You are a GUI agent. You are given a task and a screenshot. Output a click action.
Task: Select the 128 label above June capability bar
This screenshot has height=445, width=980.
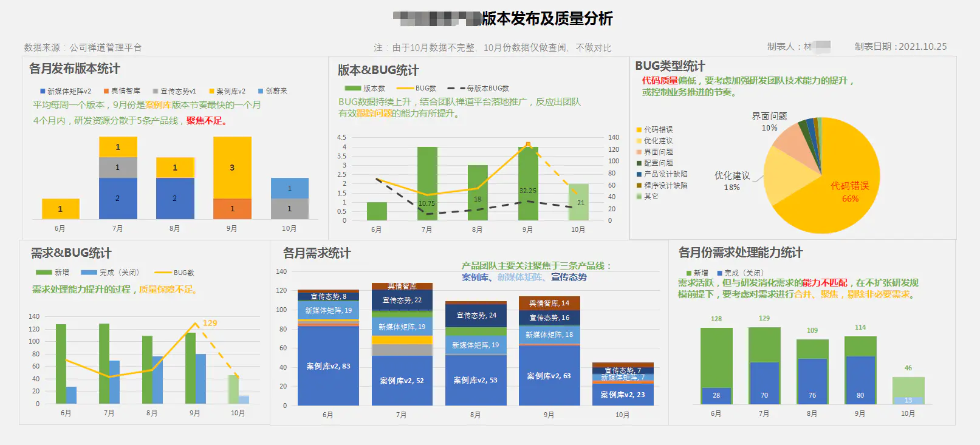pyautogui.click(x=716, y=319)
